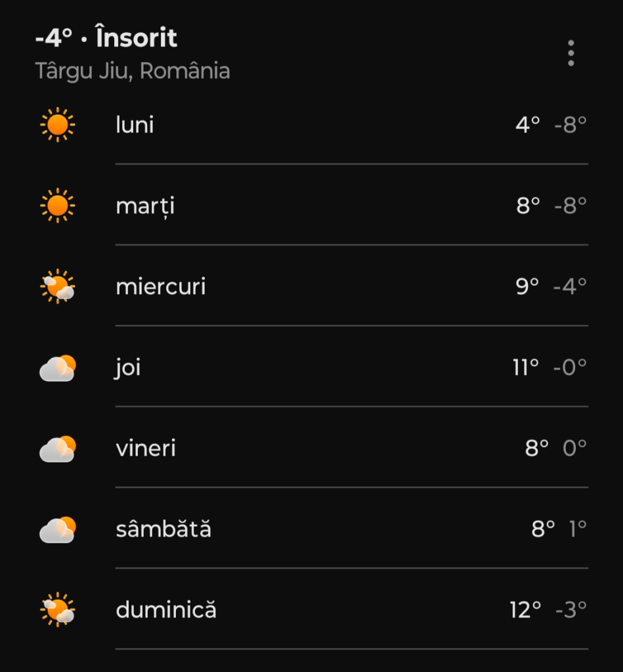Open the three-dot overflow menu
623x672 pixels.
pyautogui.click(x=570, y=53)
